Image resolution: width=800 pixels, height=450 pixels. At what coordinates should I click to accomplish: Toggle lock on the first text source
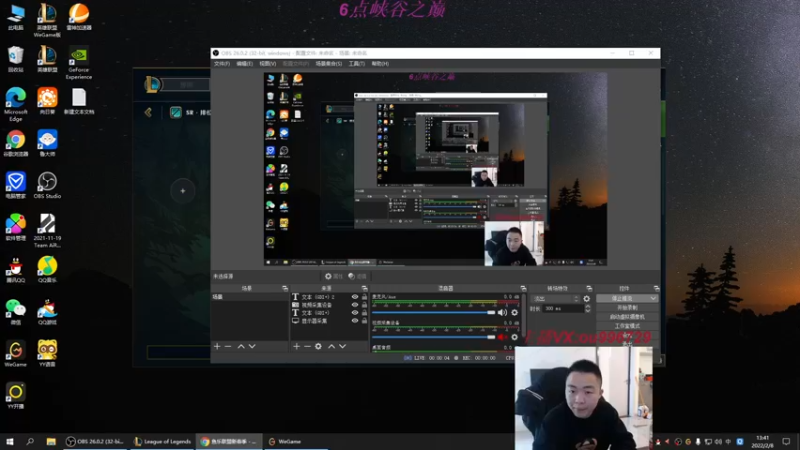364,296
